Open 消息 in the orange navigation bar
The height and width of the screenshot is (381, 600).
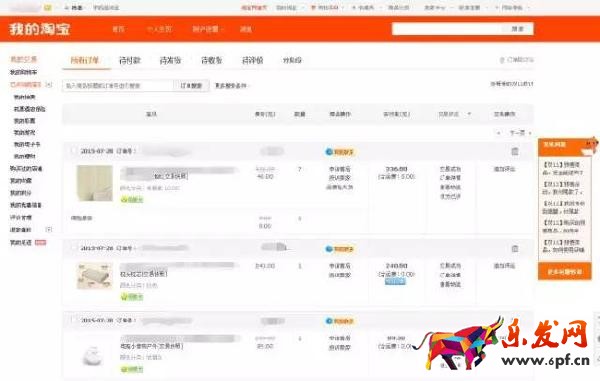tap(245, 29)
